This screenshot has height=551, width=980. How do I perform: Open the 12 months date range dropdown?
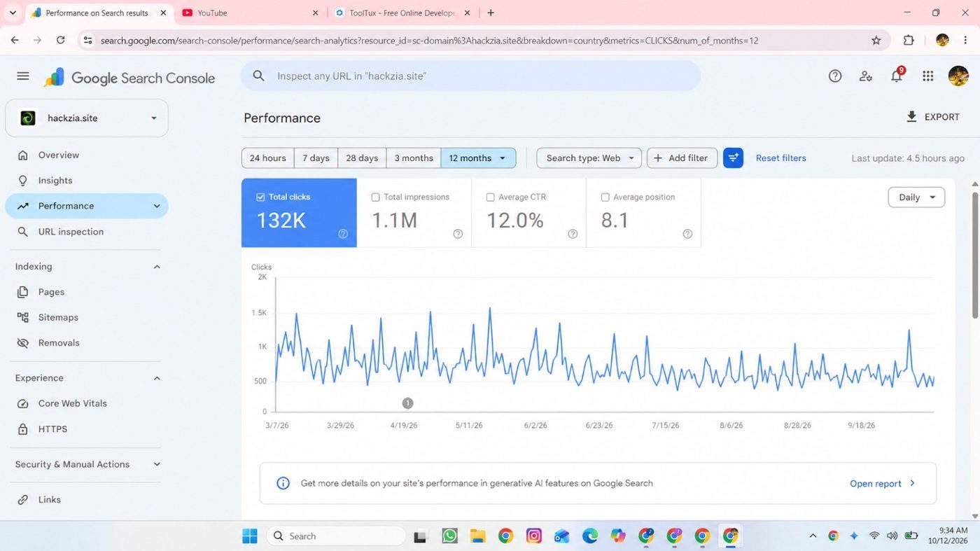[x=478, y=158]
